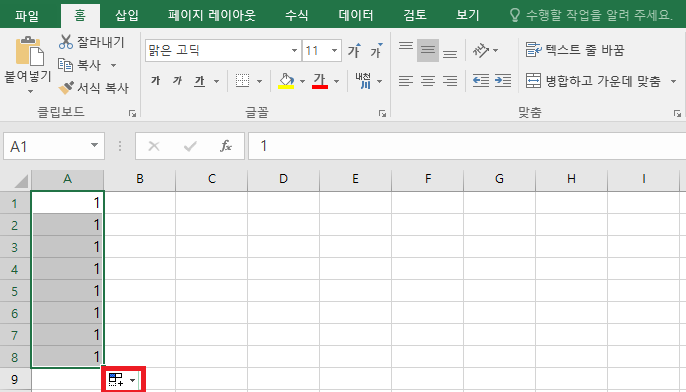Select row header 5

pyautogui.click(x=15, y=291)
